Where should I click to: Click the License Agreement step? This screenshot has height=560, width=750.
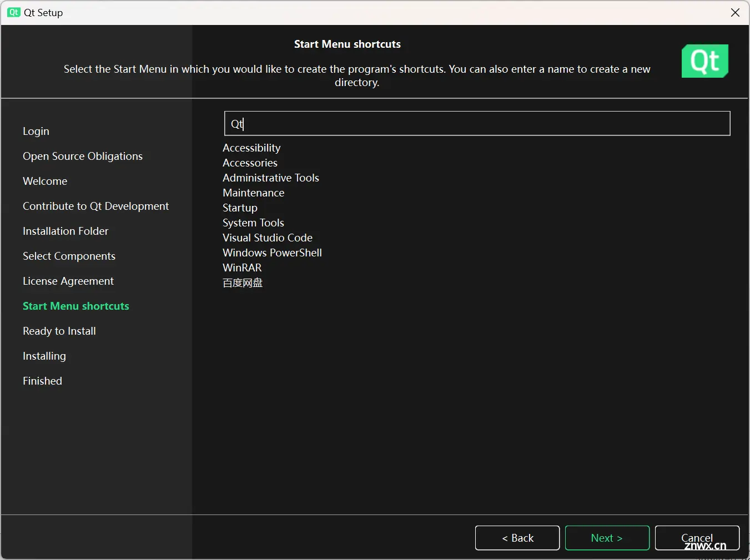pyautogui.click(x=68, y=281)
